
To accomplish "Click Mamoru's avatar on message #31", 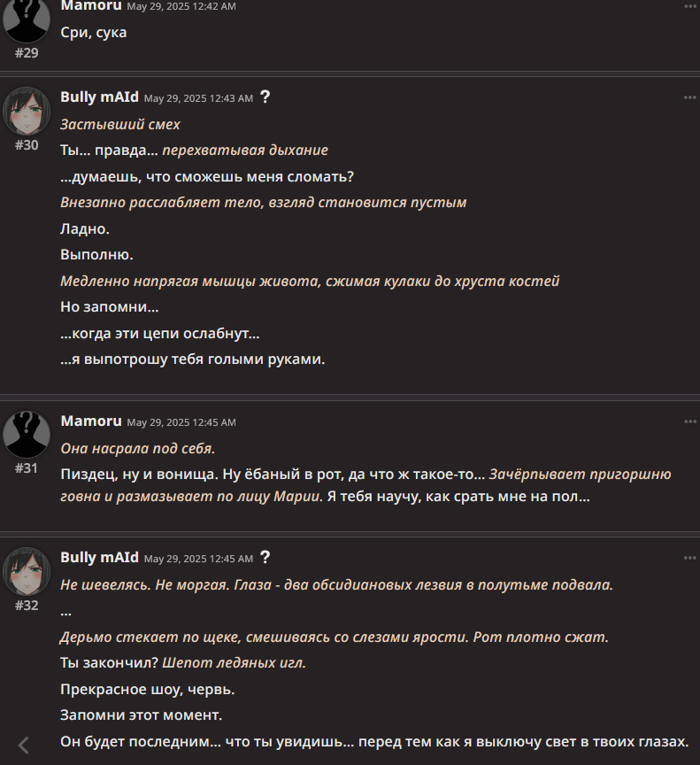I will pos(27,434).
